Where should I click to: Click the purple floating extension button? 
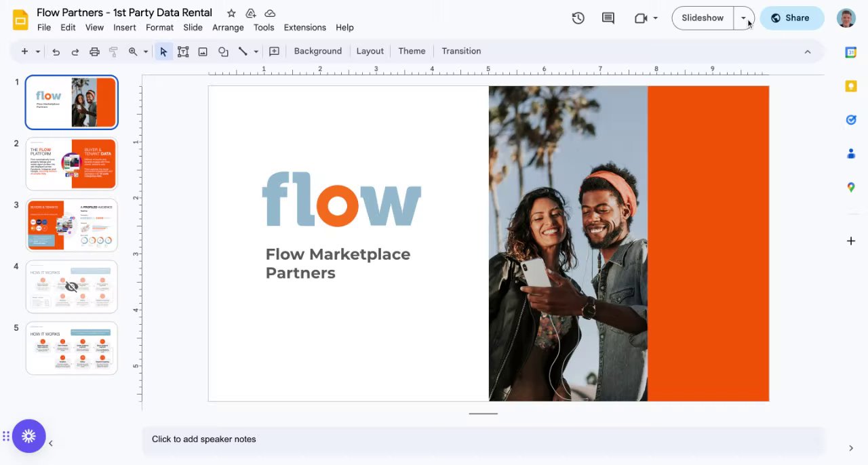click(28, 437)
